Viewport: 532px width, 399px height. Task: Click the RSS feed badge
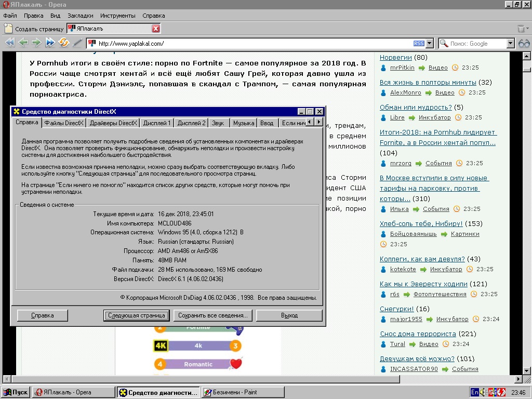point(419,44)
